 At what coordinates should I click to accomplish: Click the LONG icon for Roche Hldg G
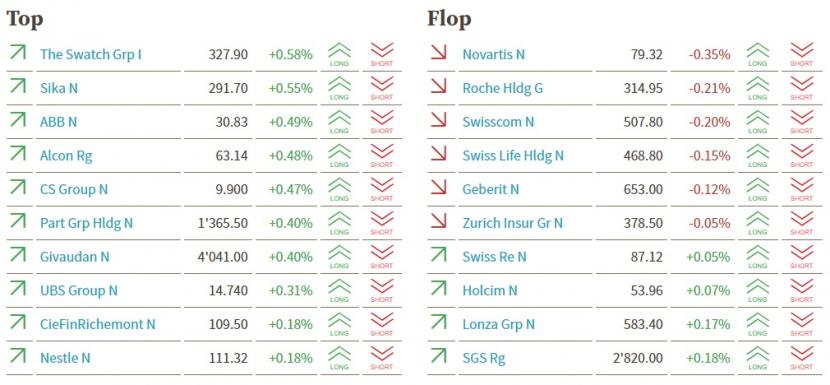(757, 88)
